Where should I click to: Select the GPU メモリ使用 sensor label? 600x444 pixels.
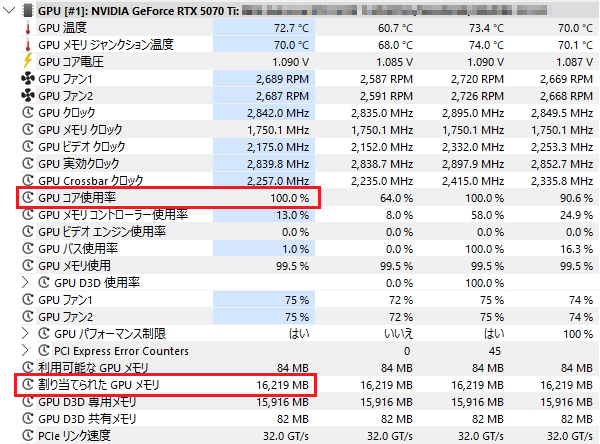[x=75, y=266]
